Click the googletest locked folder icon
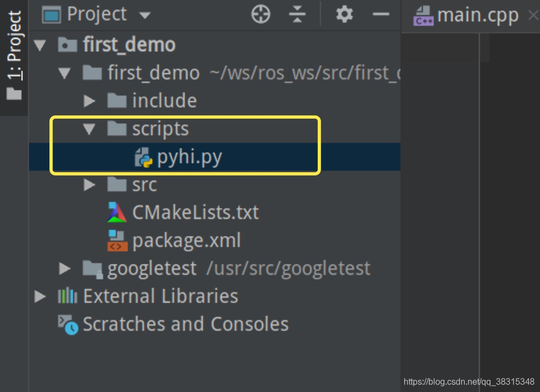540x392 pixels. pos(93,270)
